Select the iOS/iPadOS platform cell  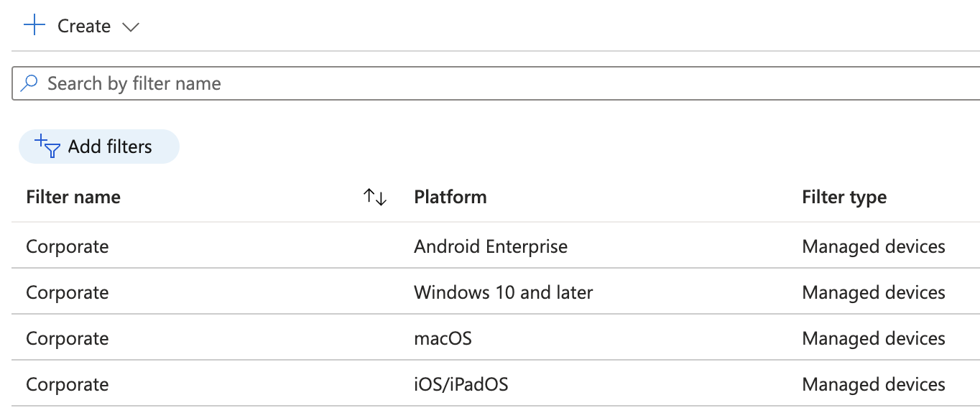[461, 384]
